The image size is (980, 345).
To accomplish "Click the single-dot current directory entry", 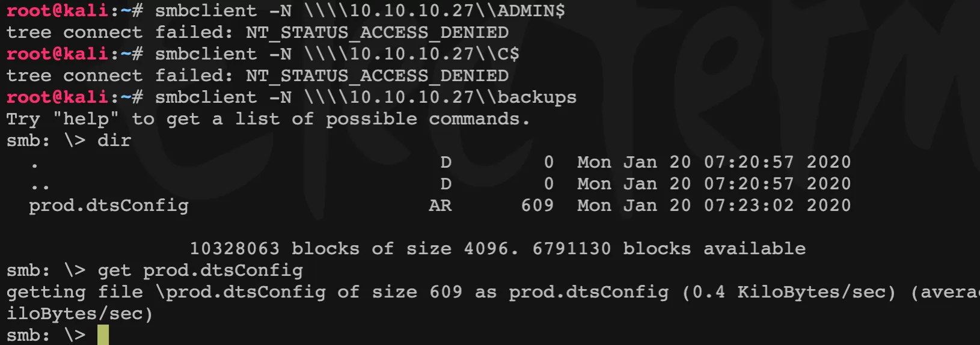I will pos(35,165).
